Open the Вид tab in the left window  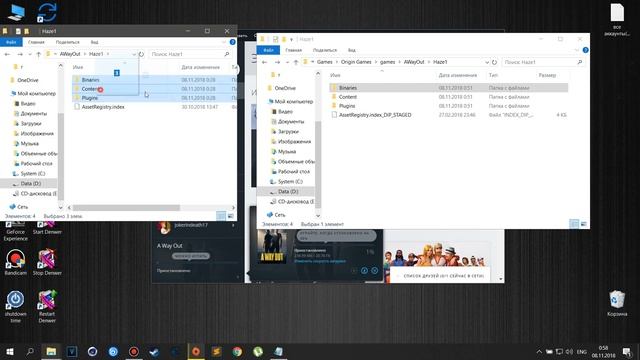94,42
